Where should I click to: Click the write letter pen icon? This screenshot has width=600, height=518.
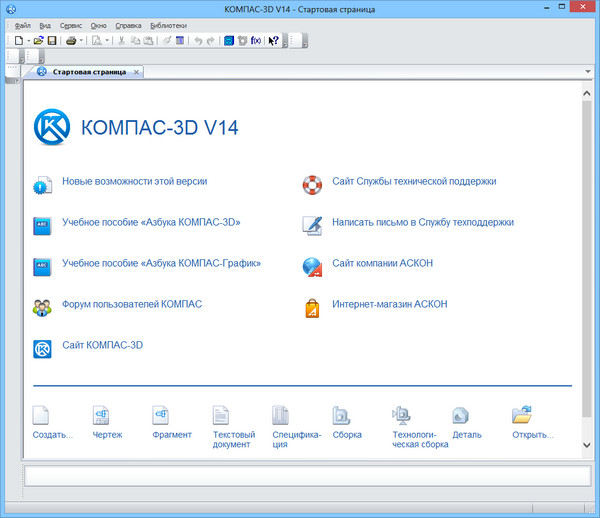(x=312, y=226)
